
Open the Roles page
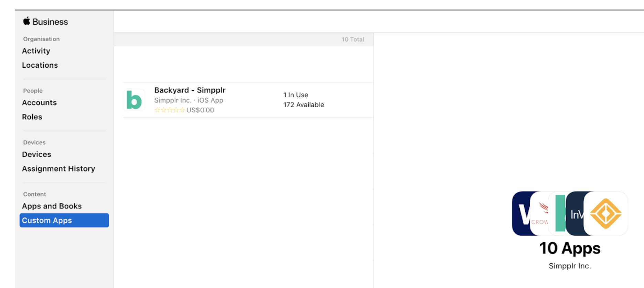[x=32, y=117]
